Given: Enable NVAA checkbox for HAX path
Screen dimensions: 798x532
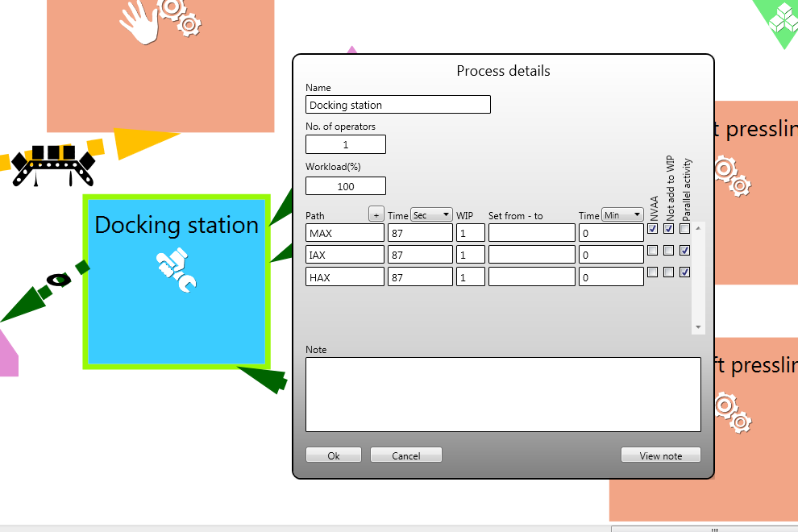Looking at the screenshot, I should click(x=652, y=272).
